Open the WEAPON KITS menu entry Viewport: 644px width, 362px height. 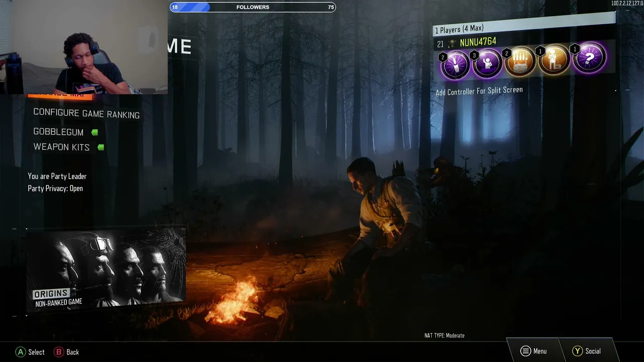tap(61, 147)
